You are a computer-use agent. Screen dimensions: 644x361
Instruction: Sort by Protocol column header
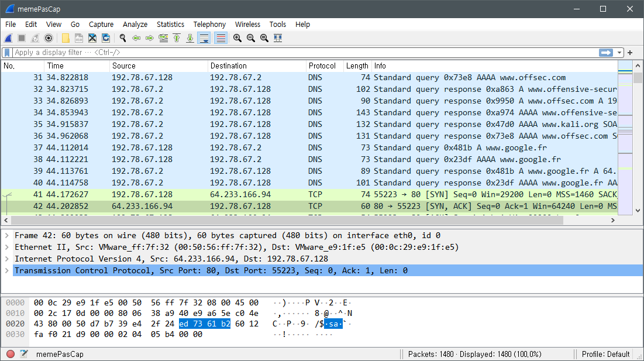point(325,66)
